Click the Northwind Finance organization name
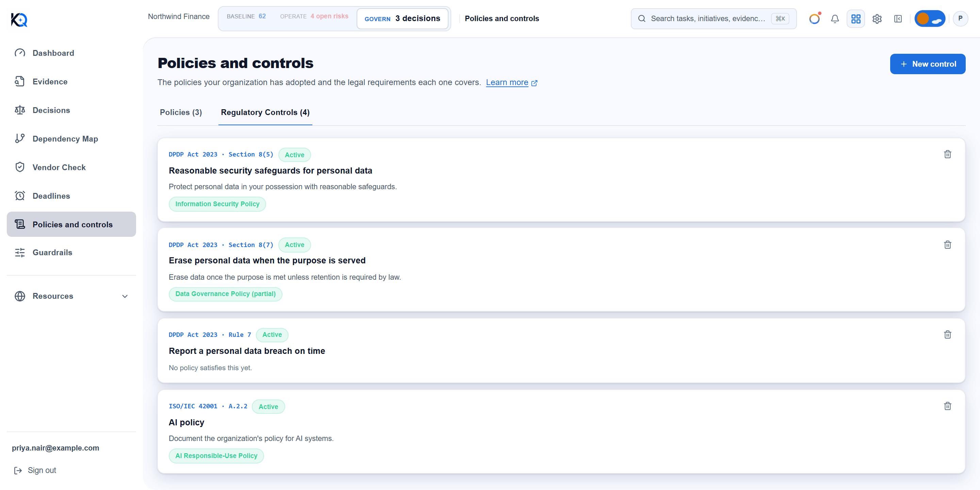 click(x=178, y=16)
